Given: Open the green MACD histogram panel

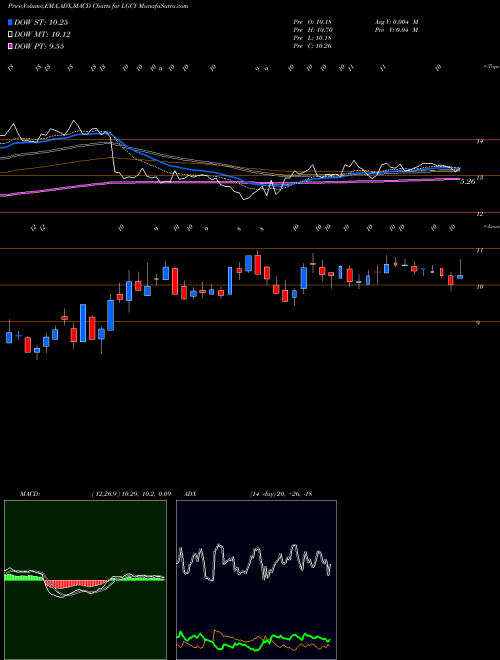Looking at the screenshot, I should click(85, 580).
